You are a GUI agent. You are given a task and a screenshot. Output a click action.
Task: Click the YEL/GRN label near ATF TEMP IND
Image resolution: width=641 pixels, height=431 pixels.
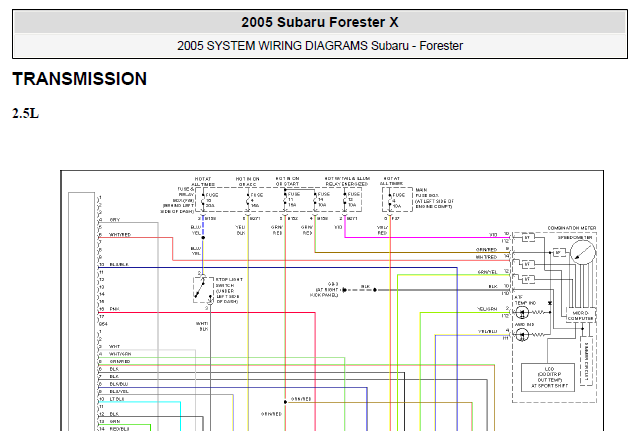[487, 309]
